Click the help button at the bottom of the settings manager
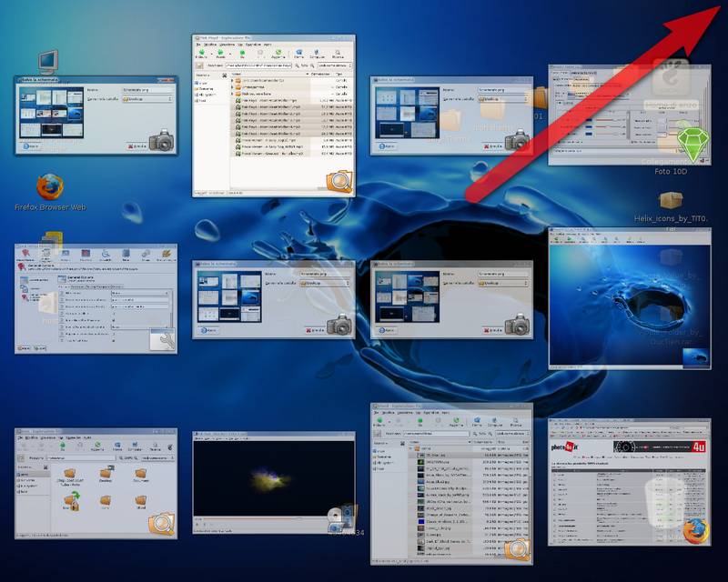The image size is (728, 582). coord(25,347)
